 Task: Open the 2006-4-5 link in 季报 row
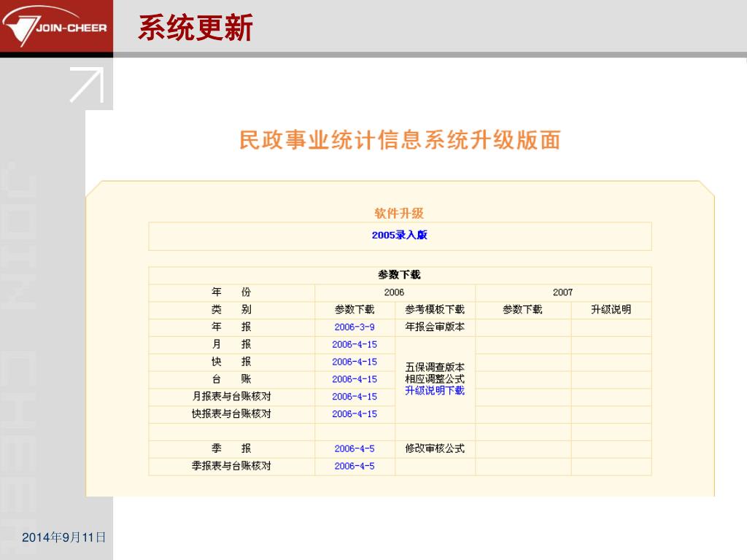[x=355, y=448]
